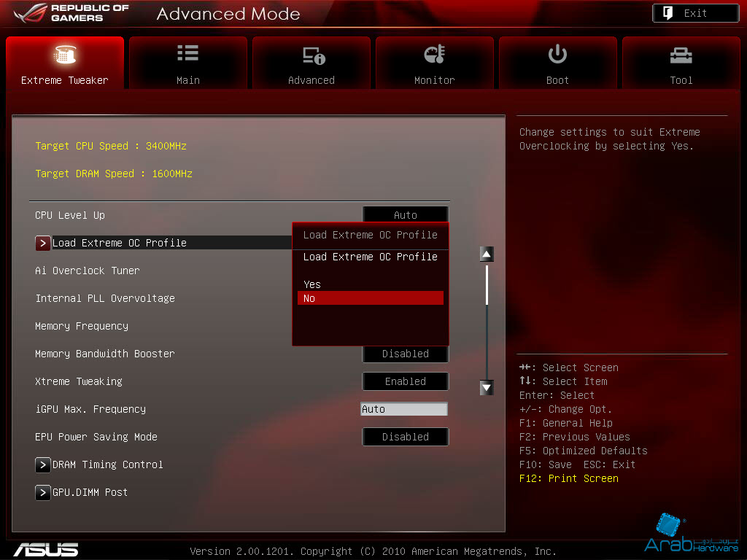Viewport: 747px width, 560px height.
Task: Open the EPU Power Saving Mode Disabled dropdown
Action: (x=406, y=437)
